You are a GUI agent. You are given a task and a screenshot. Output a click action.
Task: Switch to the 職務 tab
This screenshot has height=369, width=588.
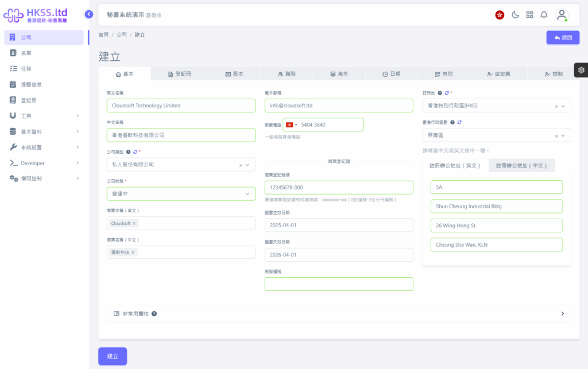287,74
